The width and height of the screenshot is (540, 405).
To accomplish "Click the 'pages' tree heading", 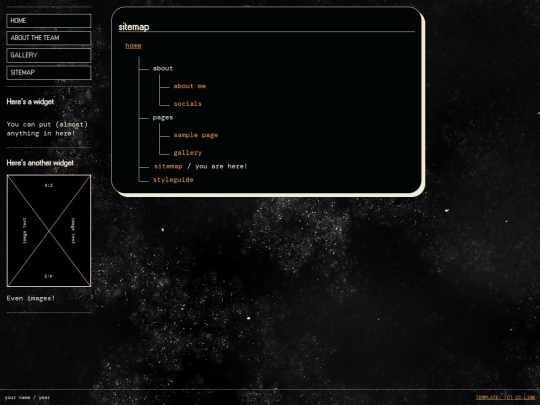I will pyautogui.click(x=163, y=118).
